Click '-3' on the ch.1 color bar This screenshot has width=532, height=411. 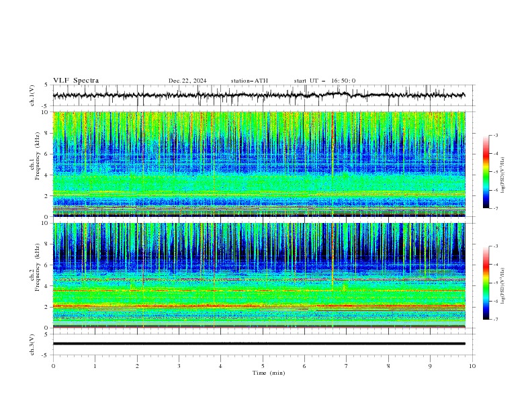495,135
